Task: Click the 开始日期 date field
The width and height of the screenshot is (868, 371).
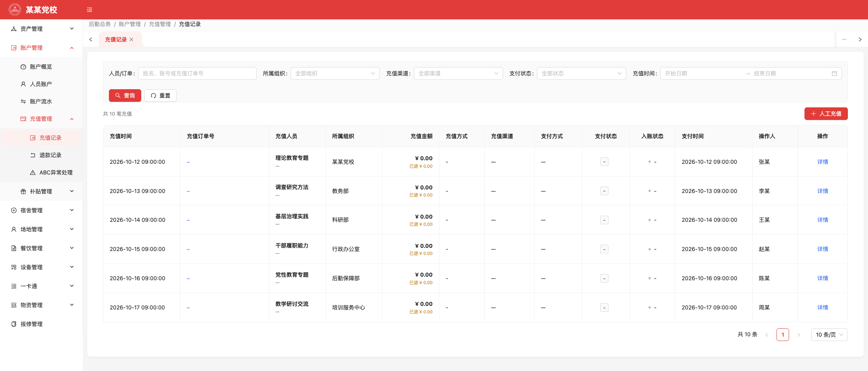Action: pos(702,73)
